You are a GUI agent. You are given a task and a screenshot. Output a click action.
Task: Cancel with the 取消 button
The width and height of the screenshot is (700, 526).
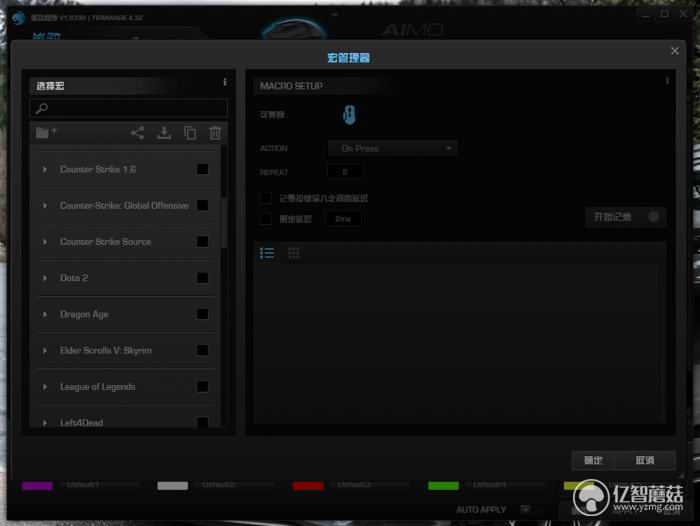pos(645,460)
